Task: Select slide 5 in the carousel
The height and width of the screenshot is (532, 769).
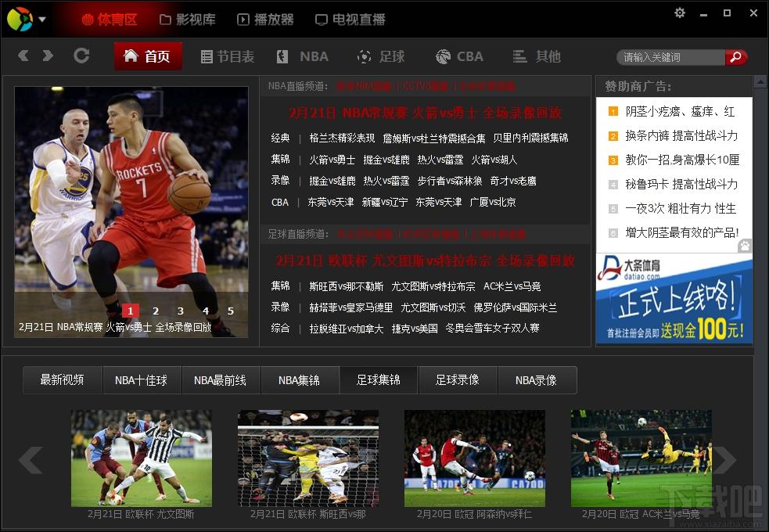Action: [231, 311]
